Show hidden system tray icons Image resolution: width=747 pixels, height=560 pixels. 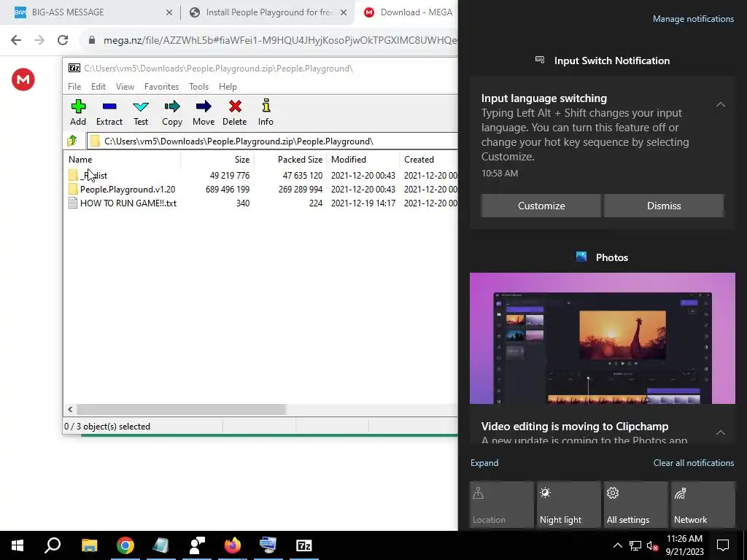coord(617,545)
